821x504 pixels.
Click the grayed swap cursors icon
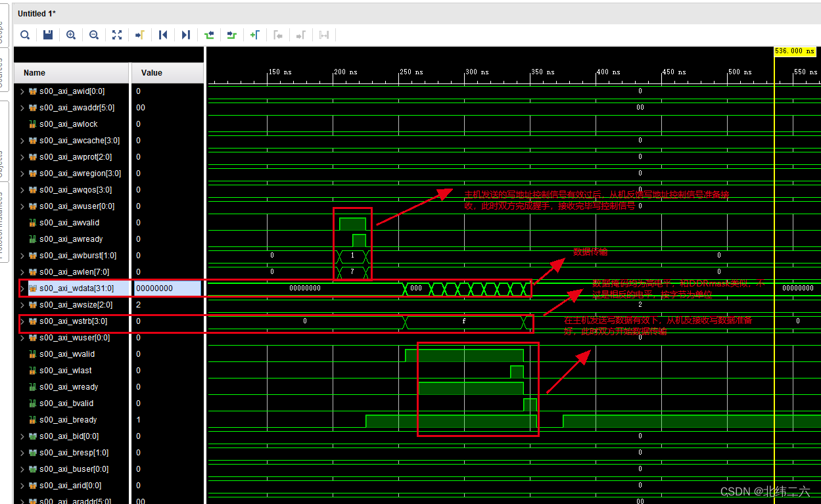[324, 35]
